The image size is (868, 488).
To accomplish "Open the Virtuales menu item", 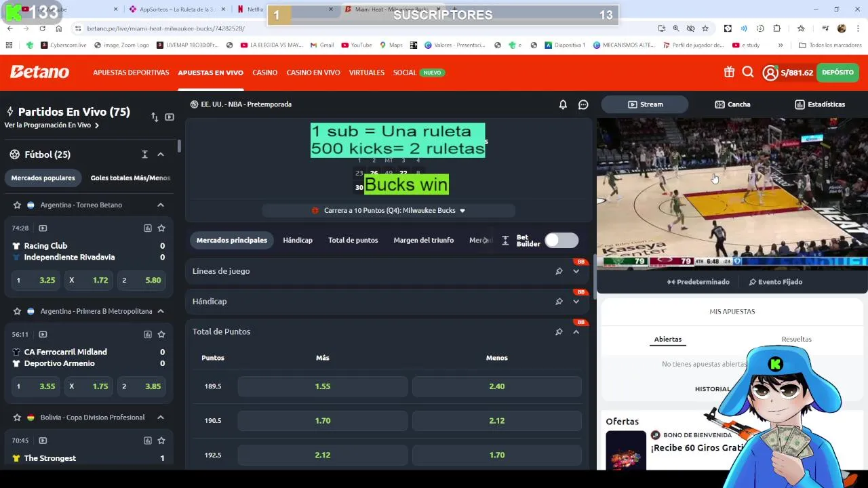I will pos(367,73).
